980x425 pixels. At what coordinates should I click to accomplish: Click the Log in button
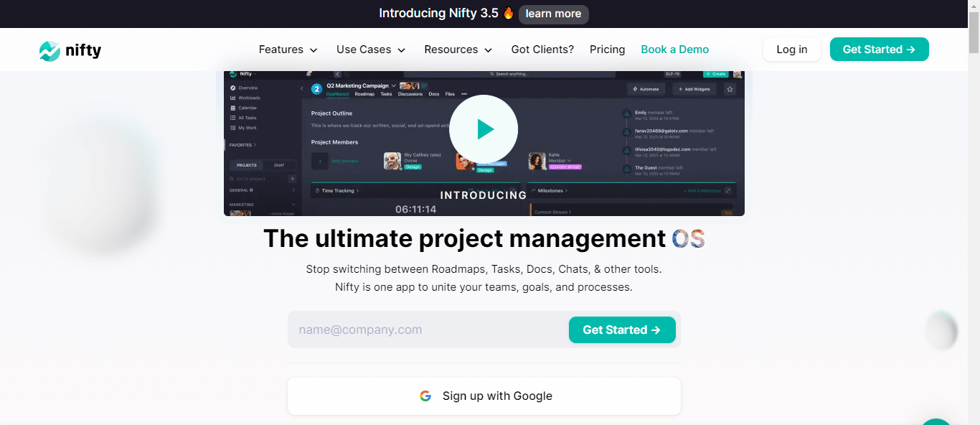pyautogui.click(x=792, y=50)
